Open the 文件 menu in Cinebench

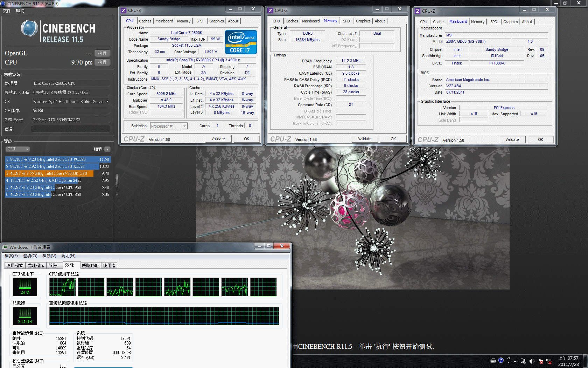point(7,11)
